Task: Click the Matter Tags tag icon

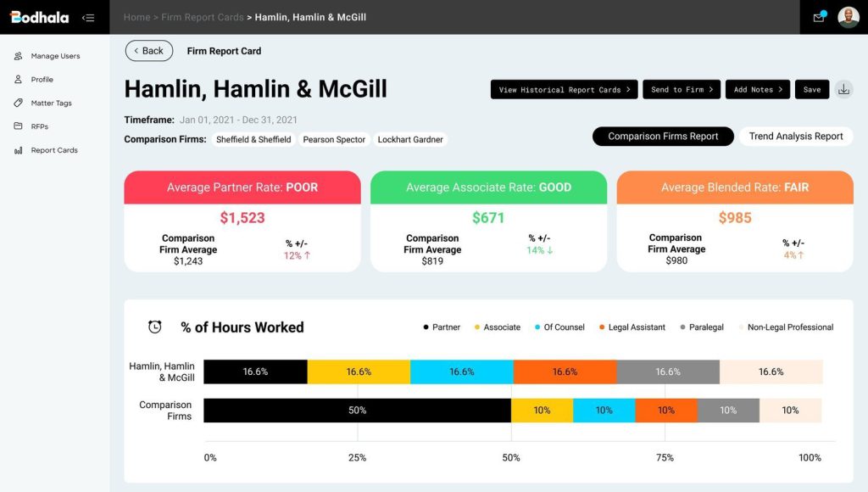Action: (x=19, y=103)
